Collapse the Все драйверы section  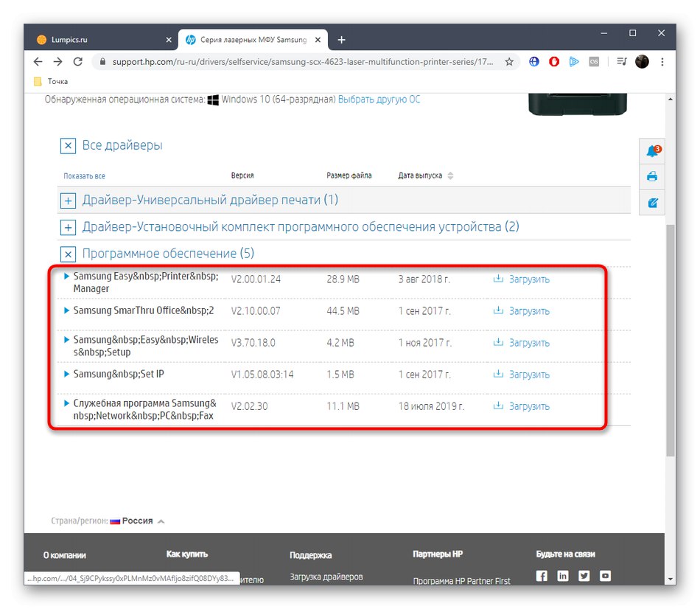click(x=68, y=146)
